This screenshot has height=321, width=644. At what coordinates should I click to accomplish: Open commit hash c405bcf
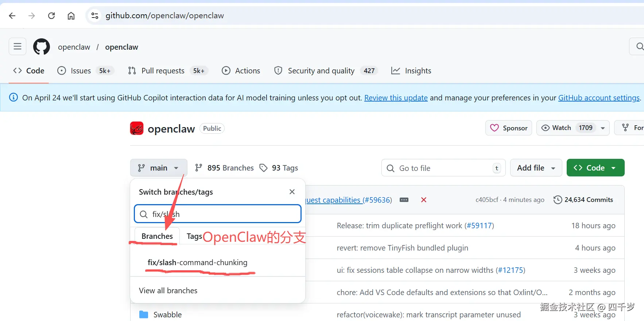pyautogui.click(x=487, y=200)
